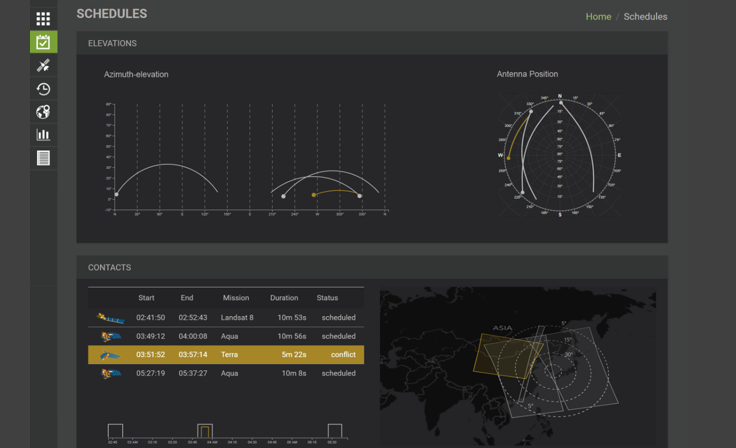Image resolution: width=736 pixels, height=448 pixels.
Task: Click the Aqua satellite icon for 03:49:12 contact
Action: (x=111, y=336)
